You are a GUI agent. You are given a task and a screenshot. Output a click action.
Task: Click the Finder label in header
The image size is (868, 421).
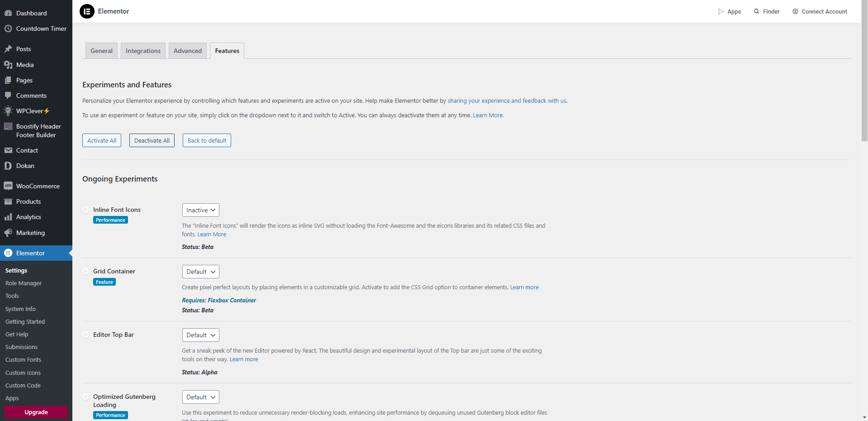(771, 11)
